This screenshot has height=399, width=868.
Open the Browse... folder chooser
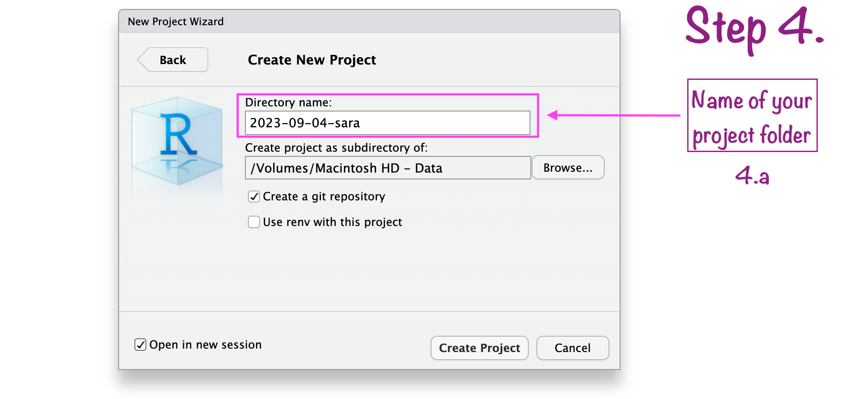(568, 168)
